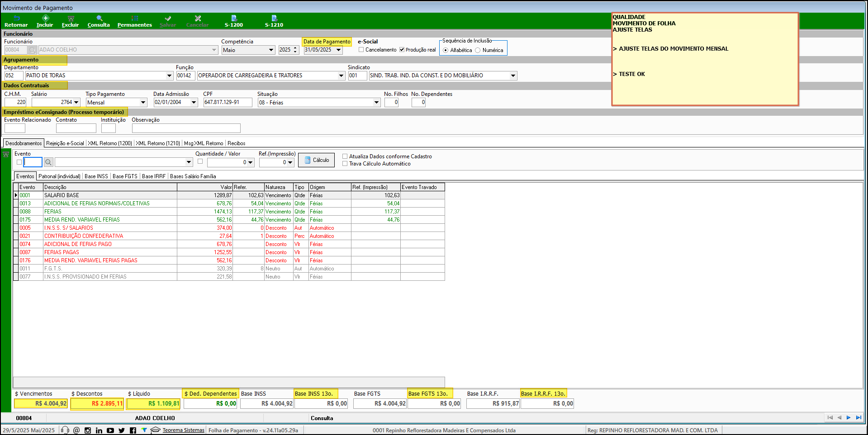Click the Teorema logo icon in status bar
This screenshot has width=868, height=435.
pyautogui.click(x=144, y=430)
